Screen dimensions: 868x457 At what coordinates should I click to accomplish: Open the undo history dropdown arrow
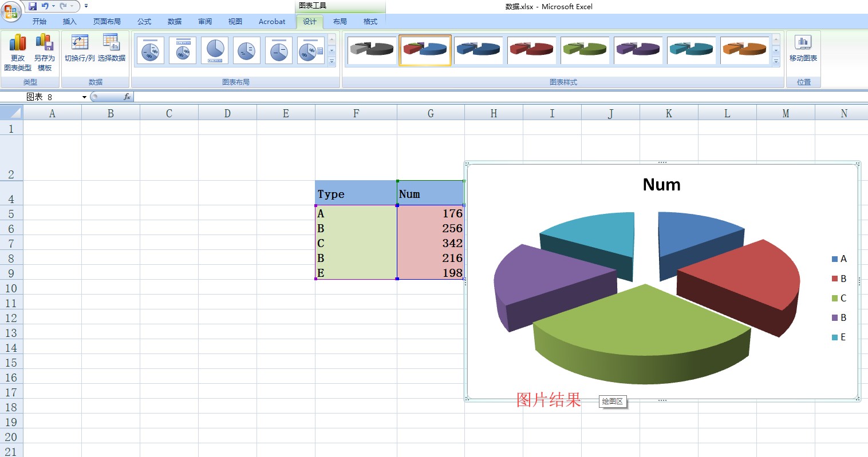click(x=53, y=6)
